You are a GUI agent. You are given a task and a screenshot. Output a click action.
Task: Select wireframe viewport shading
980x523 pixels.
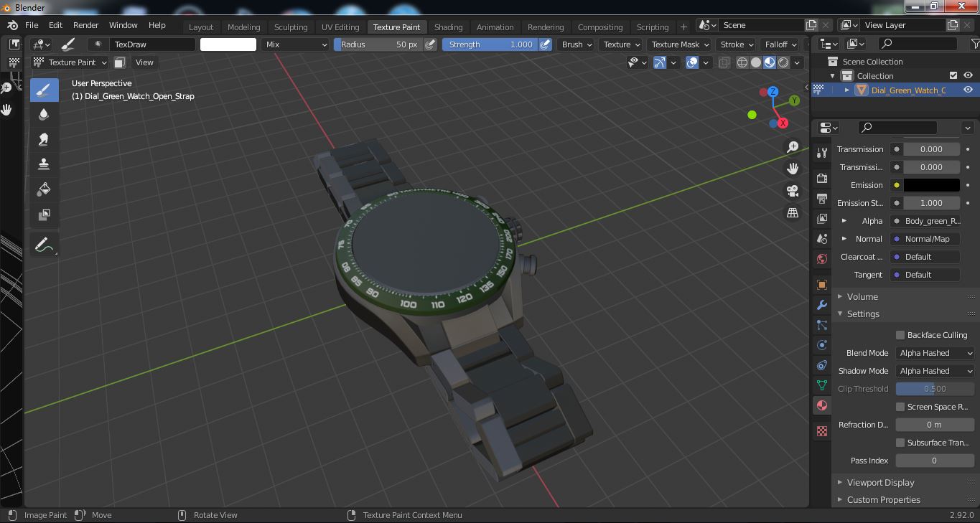[x=742, y=62]
